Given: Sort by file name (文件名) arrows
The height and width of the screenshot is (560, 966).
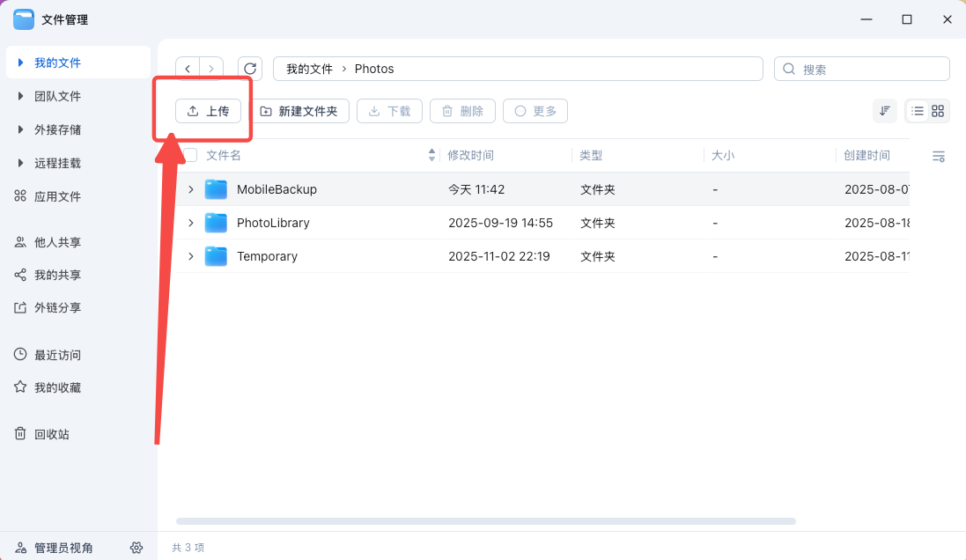Looking at the screenshot, I should point(431,155).
